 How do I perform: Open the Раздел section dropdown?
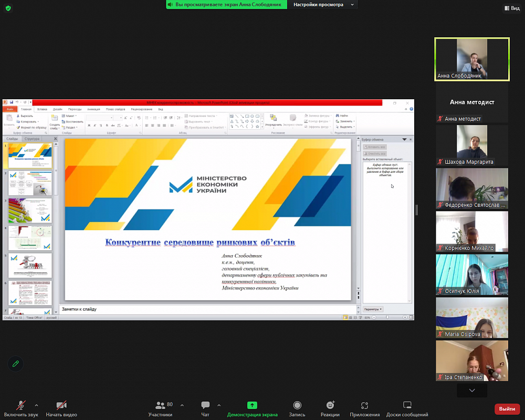(x=70, y=127)
